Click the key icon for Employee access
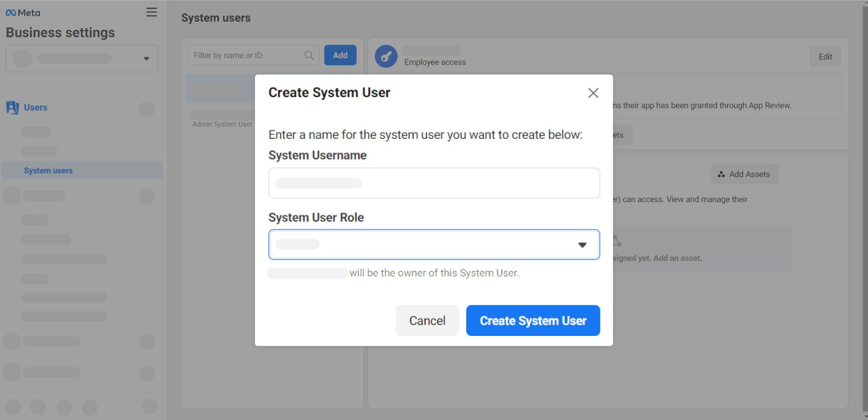Image resolution: width=868 pixels, height=420 pixels. (386, 57)
